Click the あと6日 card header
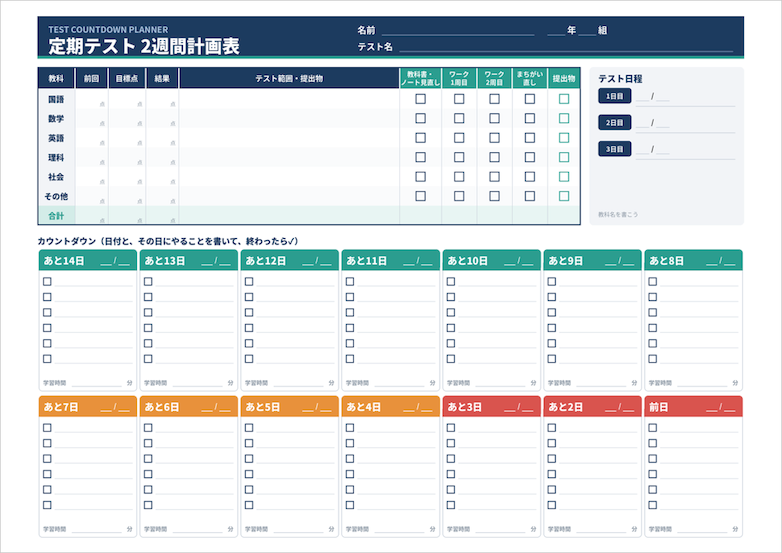This screenshot has width=782, height=553. 189,406
